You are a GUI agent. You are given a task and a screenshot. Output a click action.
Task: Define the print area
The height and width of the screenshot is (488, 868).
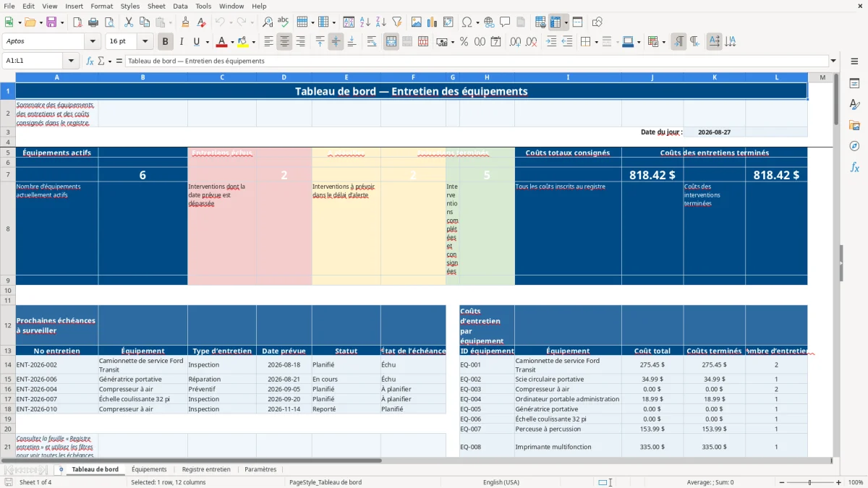coord(540,22)
